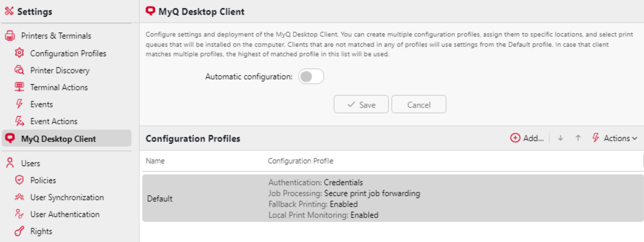
Task: Open Printers & Terminals settings section
Action: point(55,36)
